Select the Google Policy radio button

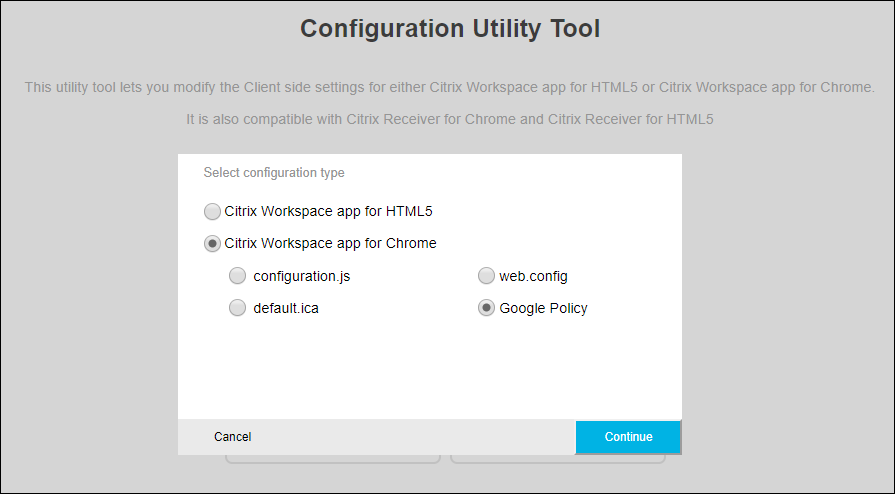[x=486, y=308]
